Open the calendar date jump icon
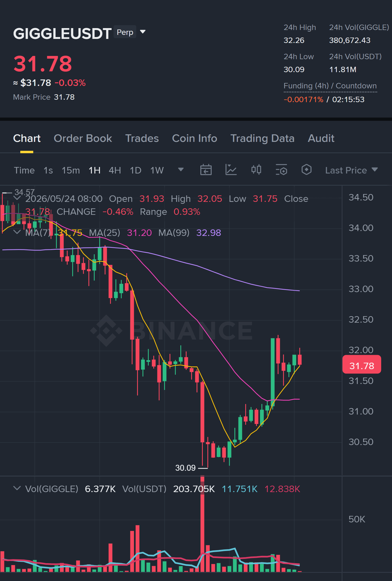The height and width of the screenshot is (581, 392). (206, 170)
